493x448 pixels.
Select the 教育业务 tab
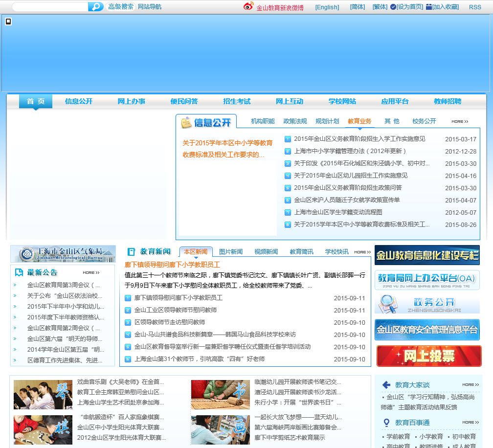pyautogui.click(x=359, y=121)
